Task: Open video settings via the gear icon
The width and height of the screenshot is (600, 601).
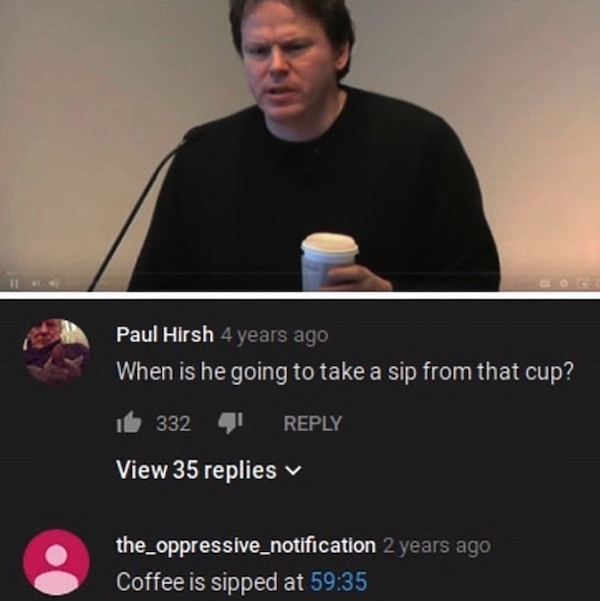Action: click(564, 283)
